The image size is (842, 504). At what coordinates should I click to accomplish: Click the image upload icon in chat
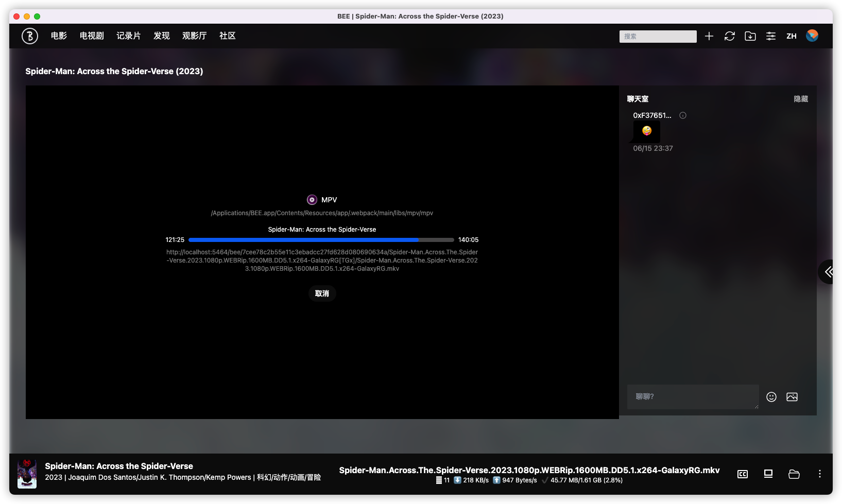(x=792, y=397)
